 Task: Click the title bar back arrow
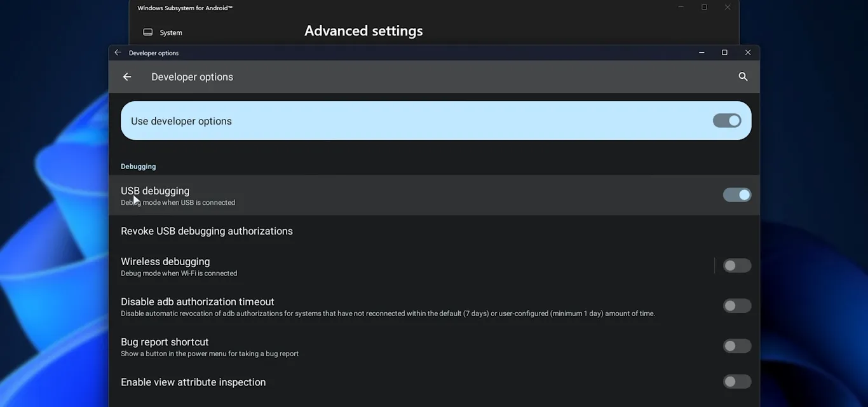click(x=118, y=53)
